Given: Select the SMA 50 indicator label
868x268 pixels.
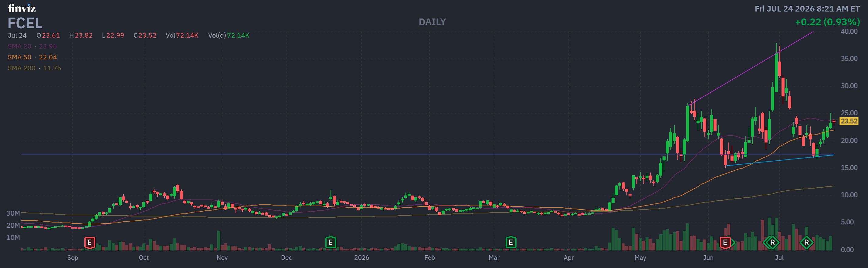Looking at the screenshot, I should 19,57.
